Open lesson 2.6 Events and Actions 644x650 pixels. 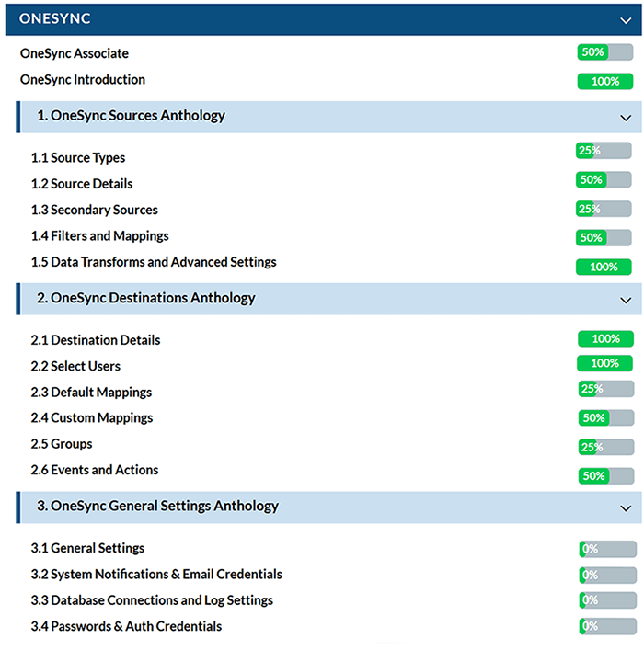95,470
